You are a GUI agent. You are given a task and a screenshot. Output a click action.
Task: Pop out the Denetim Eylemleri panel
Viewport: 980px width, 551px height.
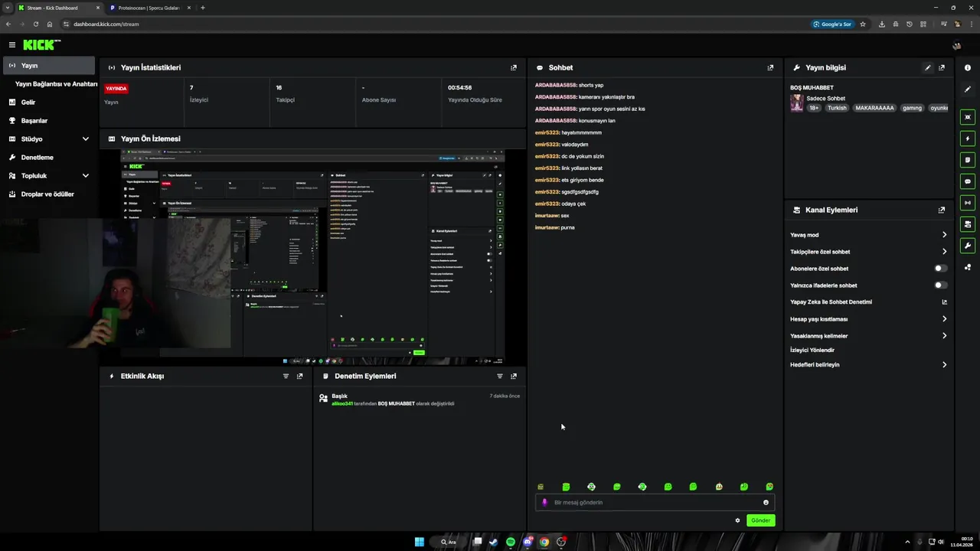coord(514,376)
